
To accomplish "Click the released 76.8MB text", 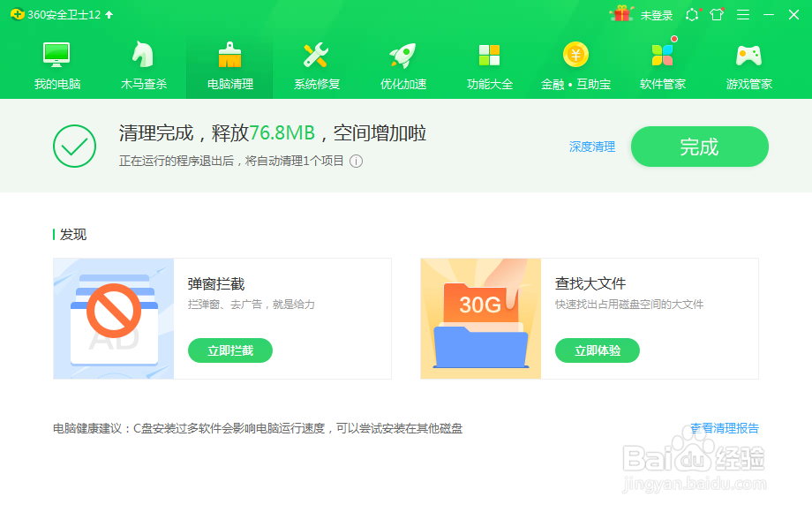I will [282, 133].
